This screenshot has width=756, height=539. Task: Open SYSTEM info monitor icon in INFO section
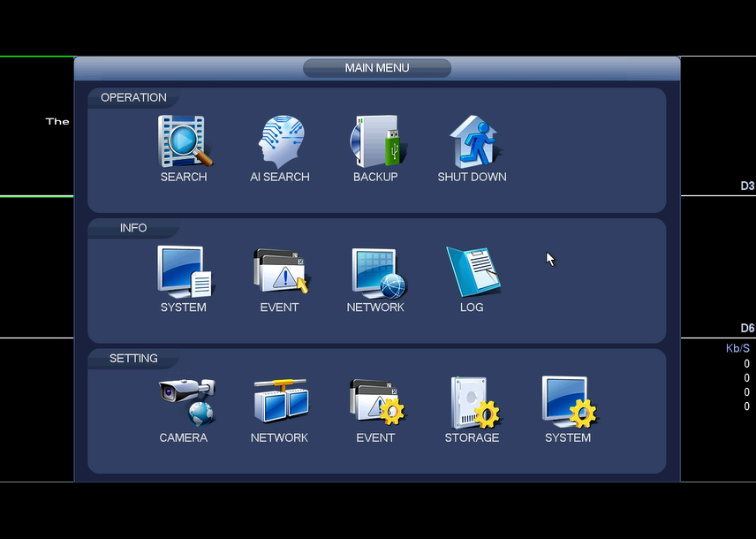click(x=185, y=272)
